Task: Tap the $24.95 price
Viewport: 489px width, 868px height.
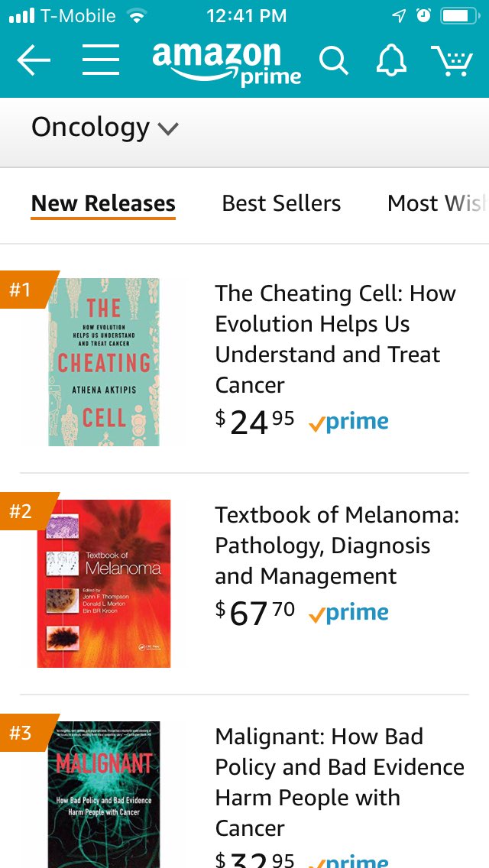Action: coord(254,423)
